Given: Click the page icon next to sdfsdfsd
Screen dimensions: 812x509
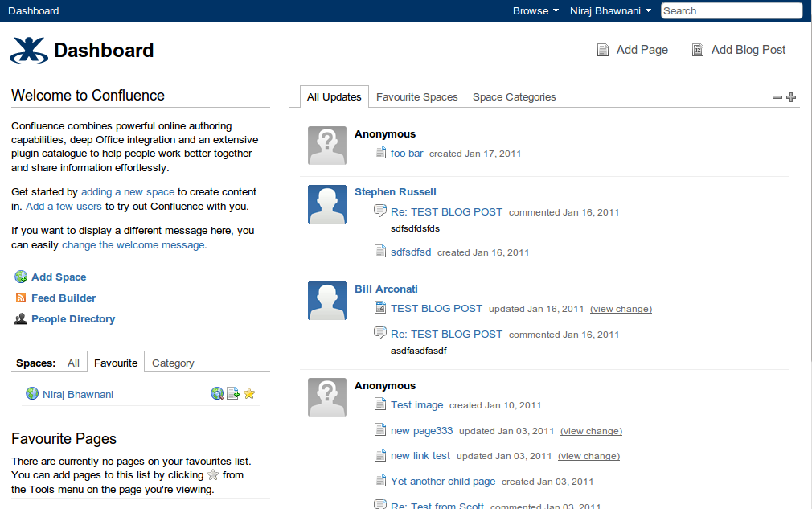Looking at the screenshot, I should (x=380, y=251).
